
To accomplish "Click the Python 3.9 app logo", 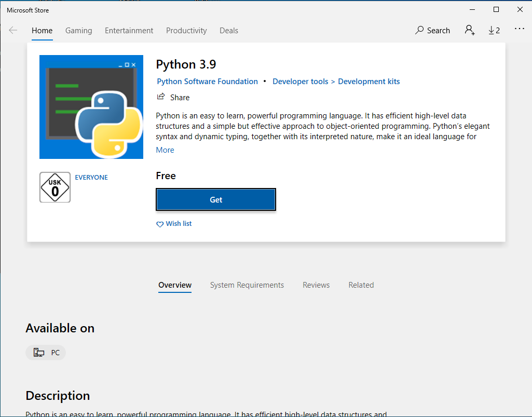I will click(x=91, y=107).
